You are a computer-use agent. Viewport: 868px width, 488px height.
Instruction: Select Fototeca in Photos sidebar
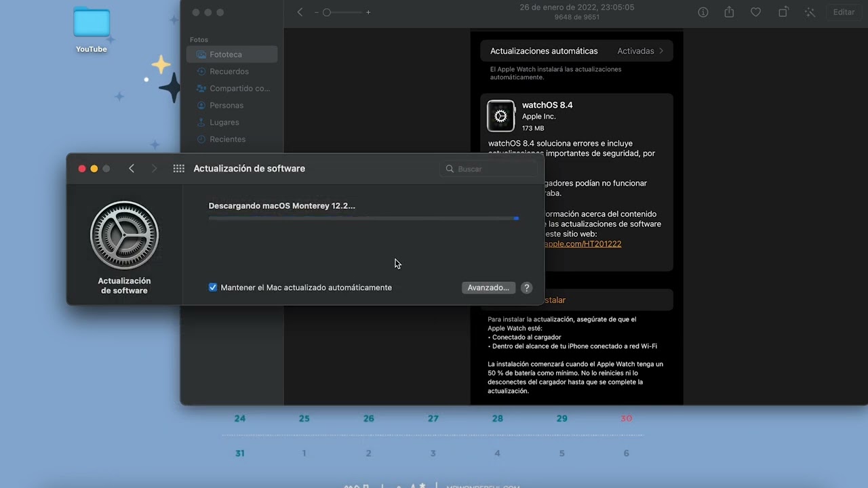(232, 54)
